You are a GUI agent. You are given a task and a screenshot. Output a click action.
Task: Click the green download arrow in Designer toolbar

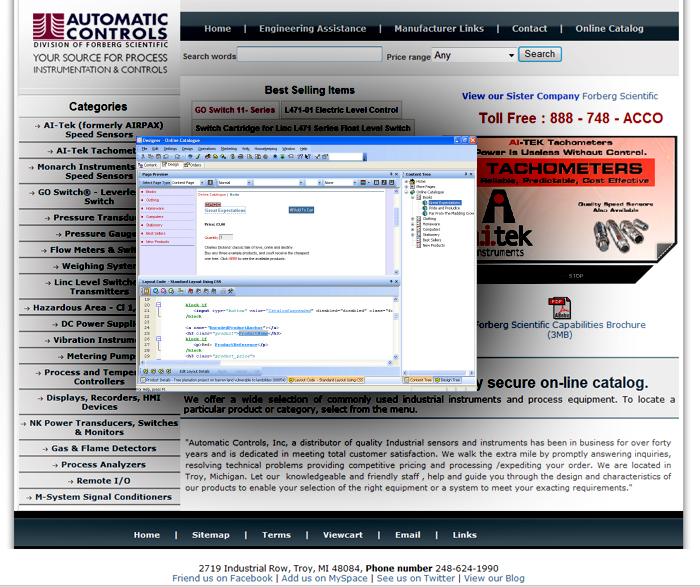pos(283,157)
